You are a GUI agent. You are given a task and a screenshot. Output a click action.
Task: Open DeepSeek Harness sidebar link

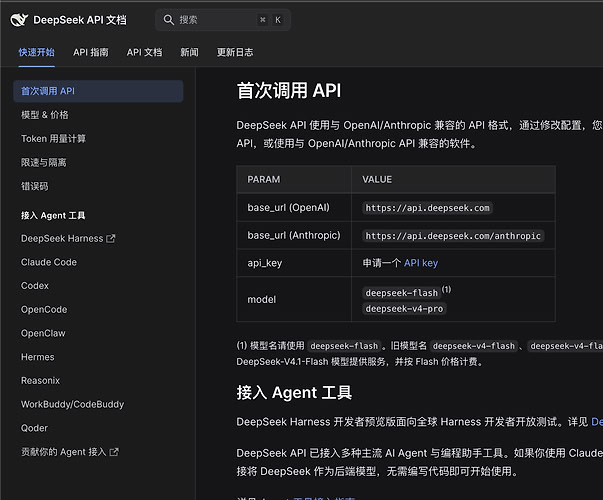(62, 239)
